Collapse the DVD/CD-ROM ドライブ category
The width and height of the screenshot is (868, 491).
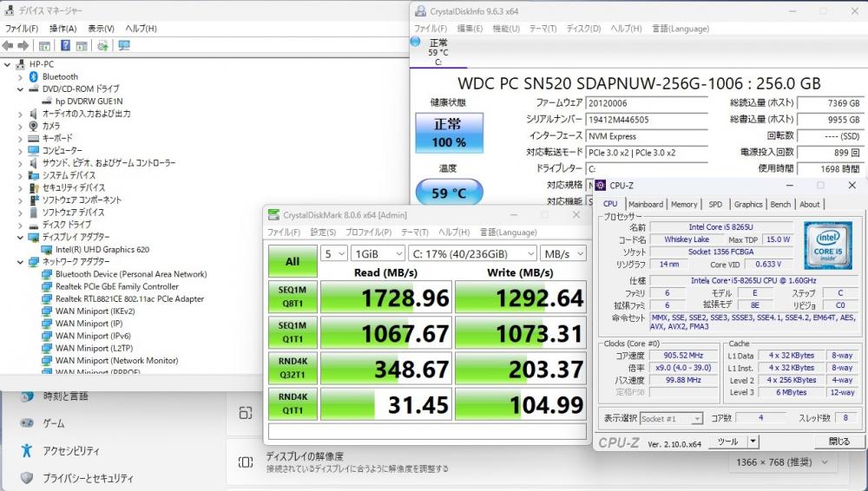coord(21,89)
